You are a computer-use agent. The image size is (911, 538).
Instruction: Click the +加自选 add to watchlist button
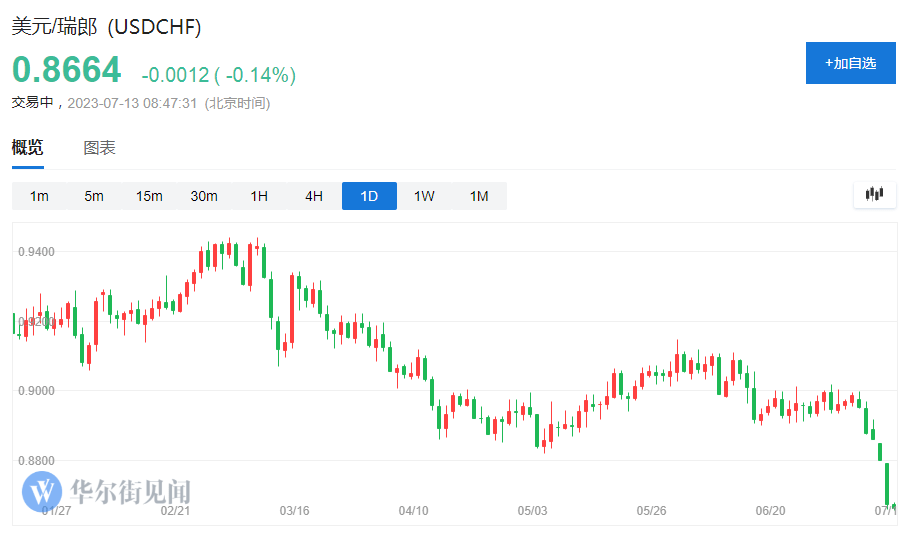850,63
